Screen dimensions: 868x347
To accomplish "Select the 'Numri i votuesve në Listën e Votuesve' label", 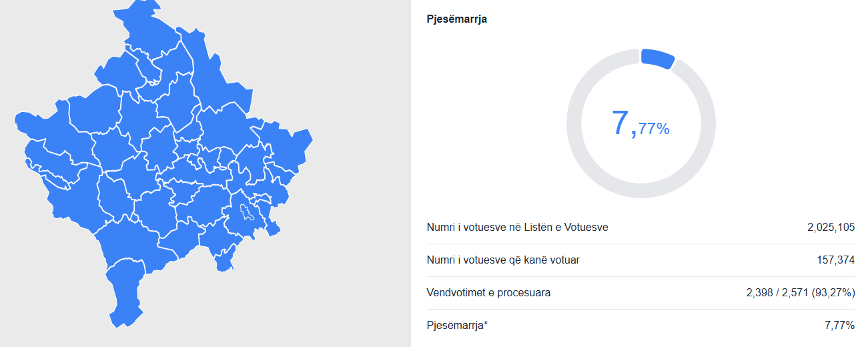I will (517, 228).
